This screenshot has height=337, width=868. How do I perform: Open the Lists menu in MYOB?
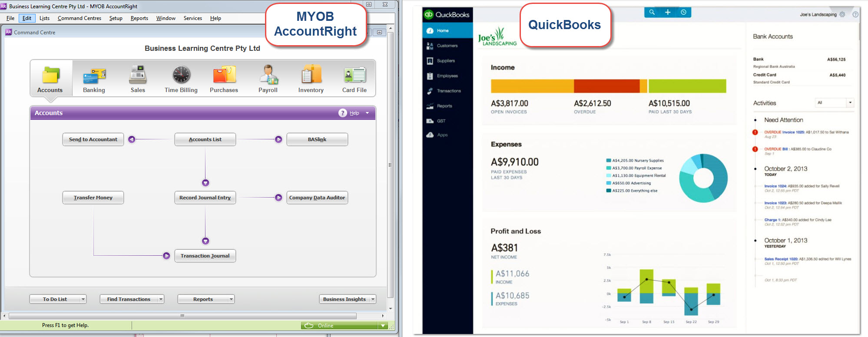pyautogui.click(x=44, y=18)
